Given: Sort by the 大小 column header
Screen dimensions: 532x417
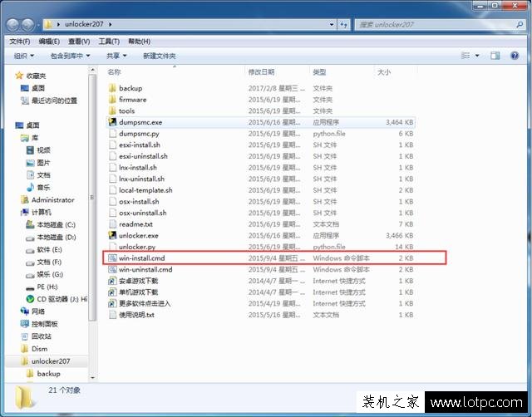Looking at the screenshot, I should pos(384,72).
